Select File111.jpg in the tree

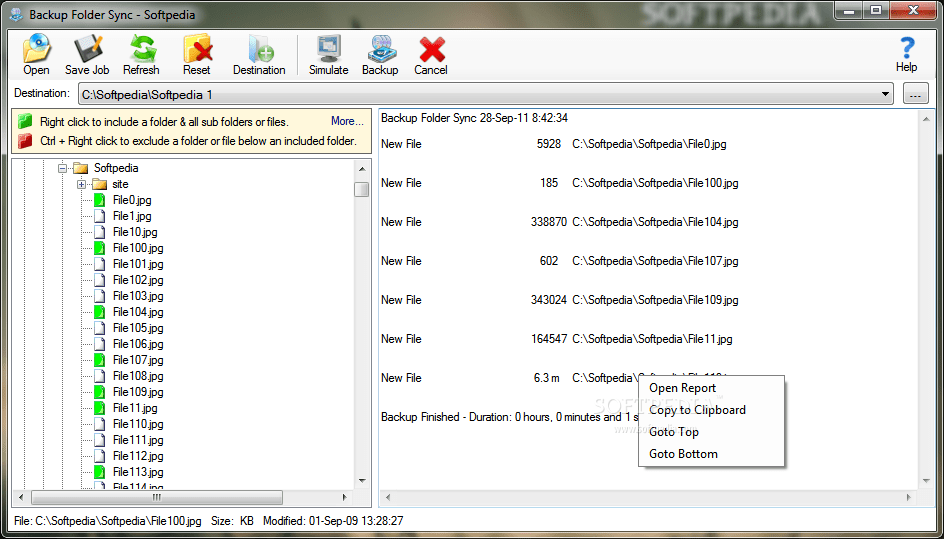[138, 440]
